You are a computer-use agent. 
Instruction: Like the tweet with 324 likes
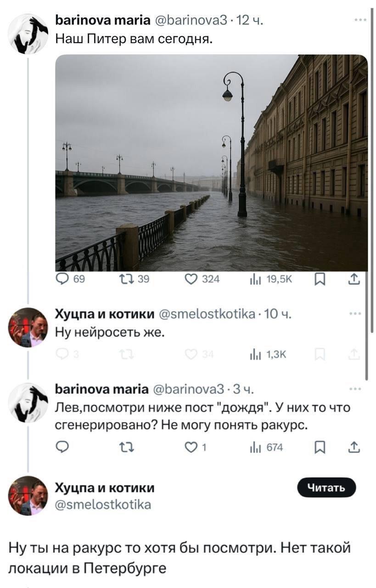(x=190, y=279)
